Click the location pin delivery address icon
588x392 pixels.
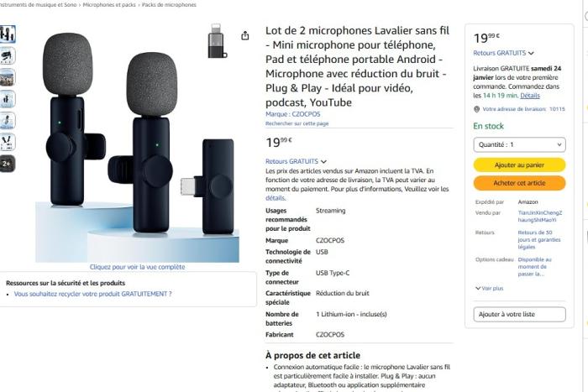[x=476, y=109]
